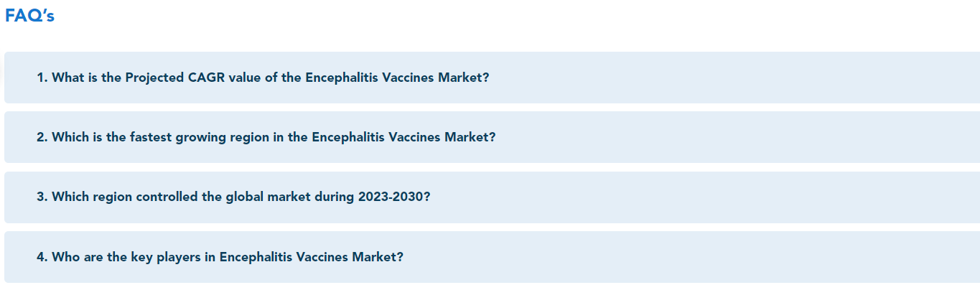Viewport: 980px width, 285px height.
Task: Reveal the Encephalitis Vaccines Market CAGR answer
Action: tap(492, 78)
